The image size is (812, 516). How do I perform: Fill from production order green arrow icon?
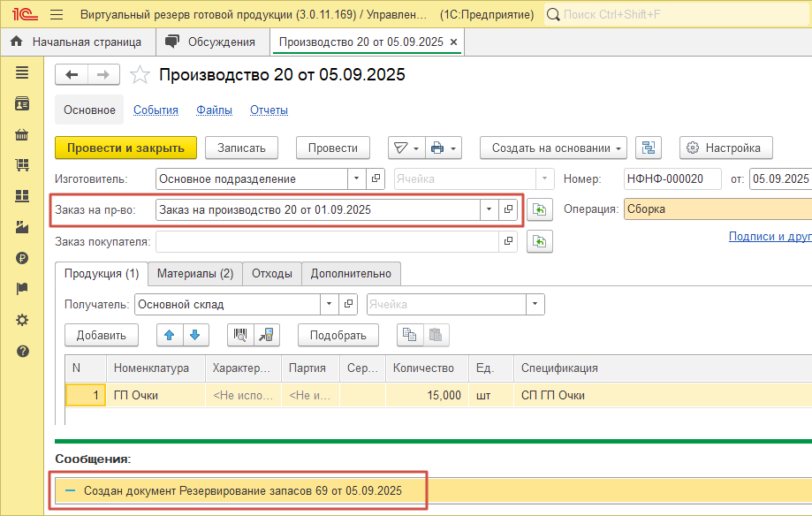539,209
